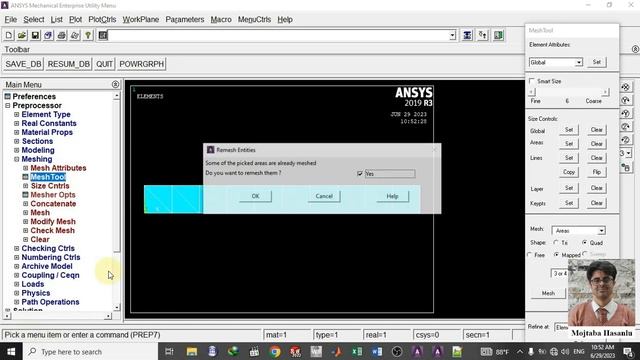Open the Element Attributes Global dropdown
640x360 pixels.
tap(579, 62)
